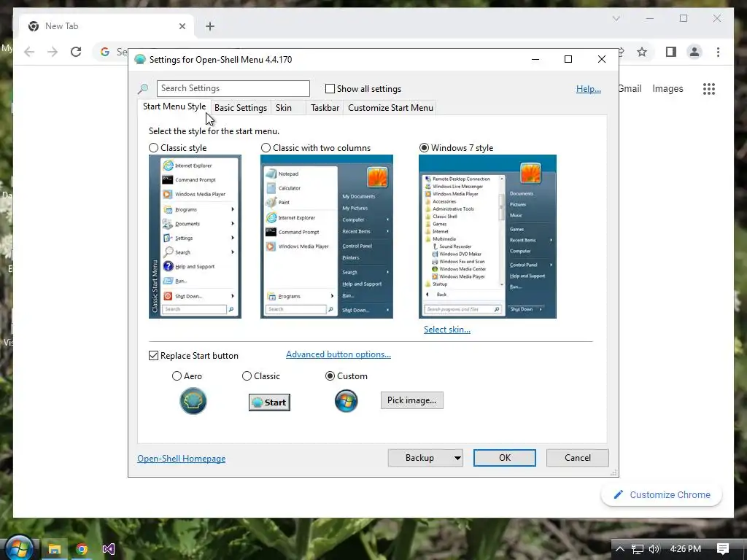The image size is (747, 560).
Task: Choose the Custom start button option
Action: pos(330,376)
